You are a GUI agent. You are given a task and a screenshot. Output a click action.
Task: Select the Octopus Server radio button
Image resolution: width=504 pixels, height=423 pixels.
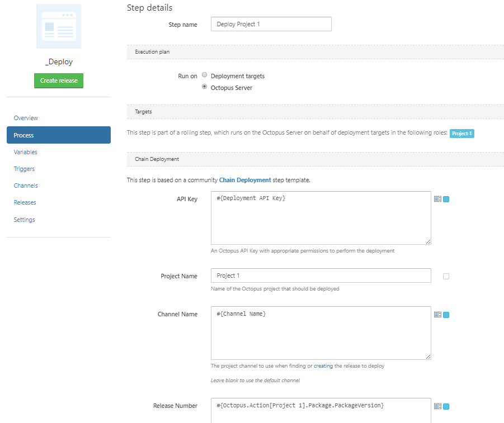(204, 87)
